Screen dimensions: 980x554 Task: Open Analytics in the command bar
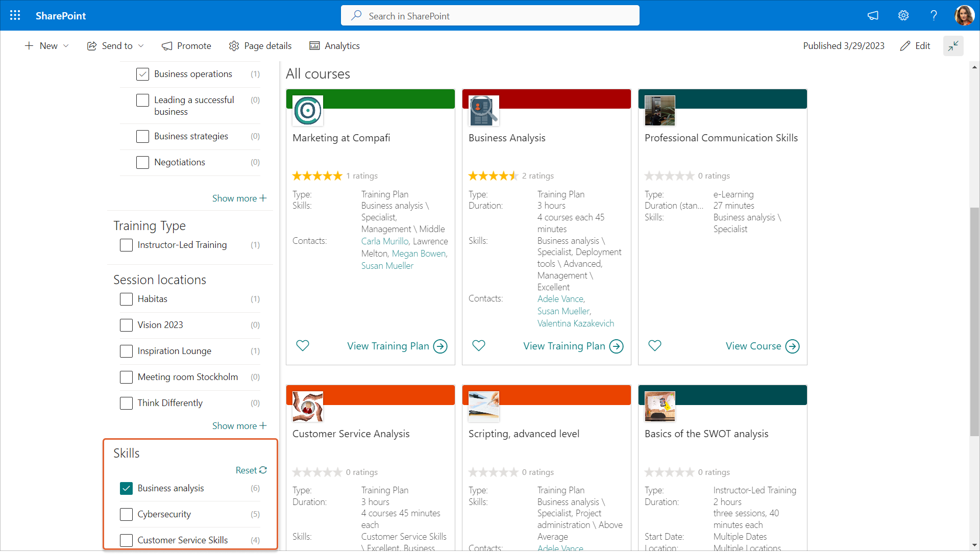tap(335, 46)
